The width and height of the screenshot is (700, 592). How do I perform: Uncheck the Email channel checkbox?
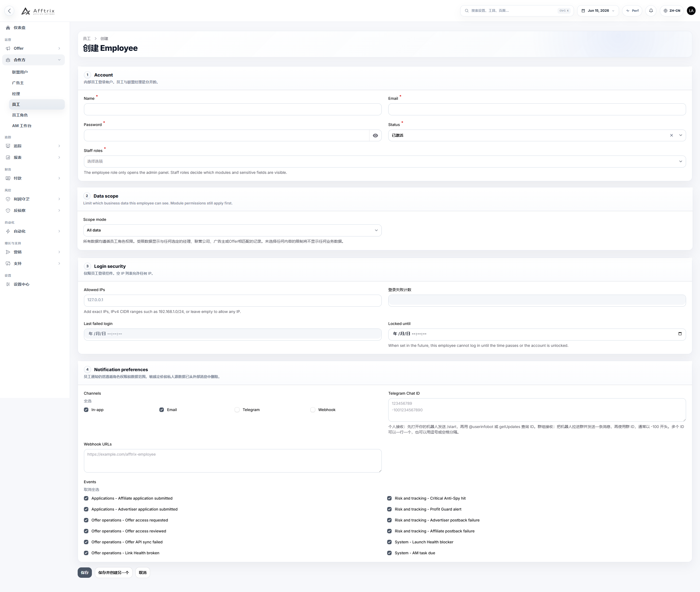pyautogui.click(x=162, y=410)
